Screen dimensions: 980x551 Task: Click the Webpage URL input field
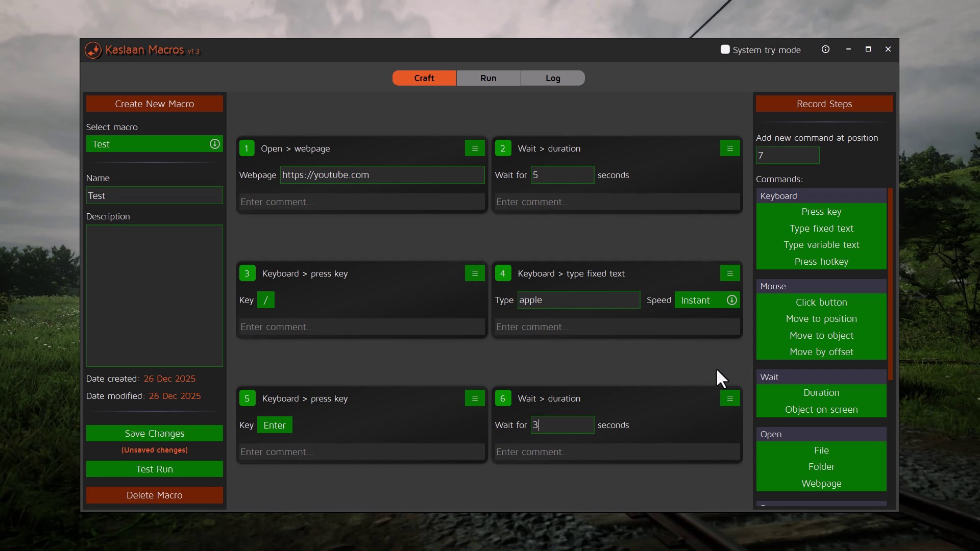coord(382,175)
